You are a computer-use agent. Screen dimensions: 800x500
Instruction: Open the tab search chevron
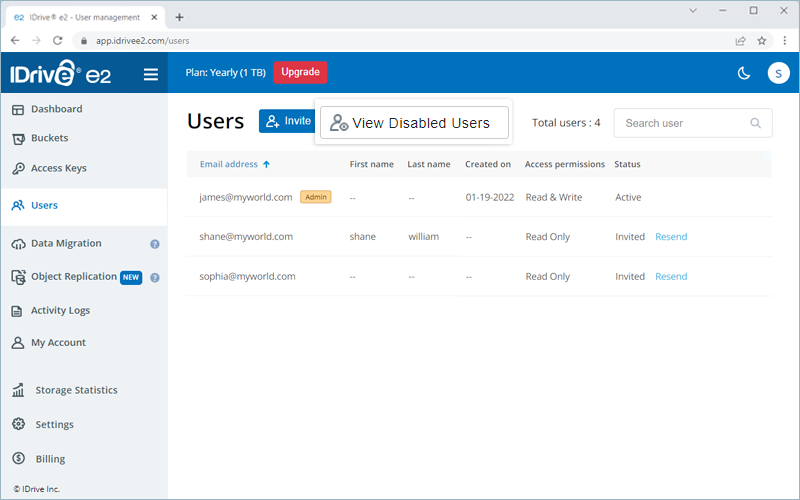pos(693,11)
